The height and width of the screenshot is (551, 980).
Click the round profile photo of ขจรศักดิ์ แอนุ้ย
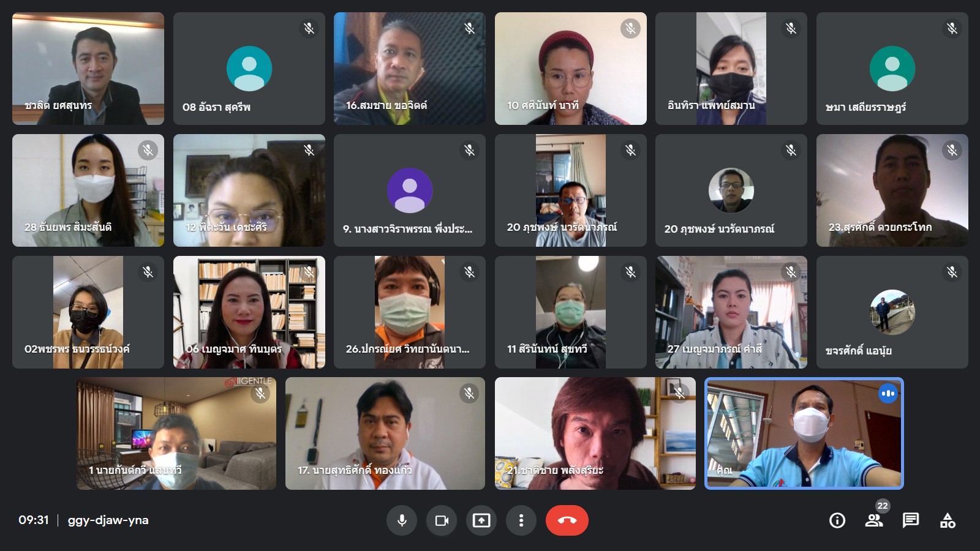coord(892,312)
